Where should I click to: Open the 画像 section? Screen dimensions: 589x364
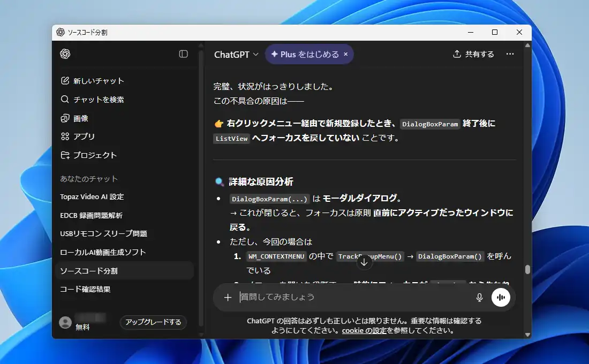80,118
